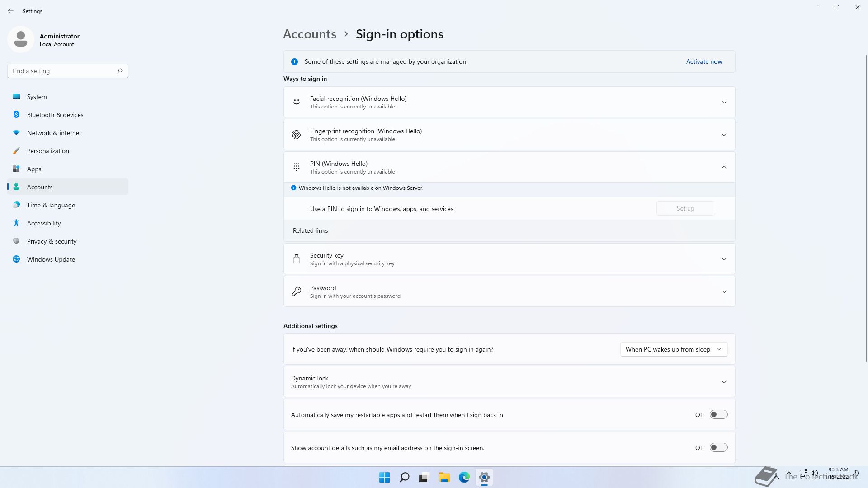Click the Windows Update sync icon
The width and height of the screenshot is (868, 488).
pyautogui.click(x=16, y=259)
